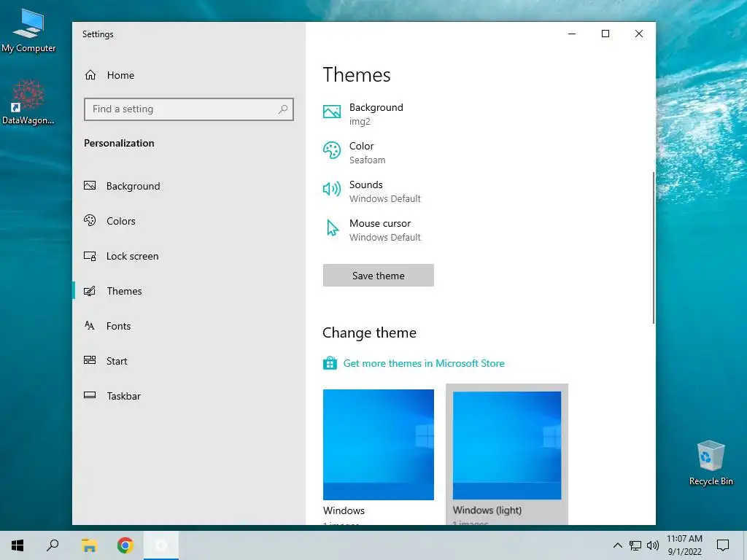Select the Taskbar icon in sidebar

(x=90, y=395)
